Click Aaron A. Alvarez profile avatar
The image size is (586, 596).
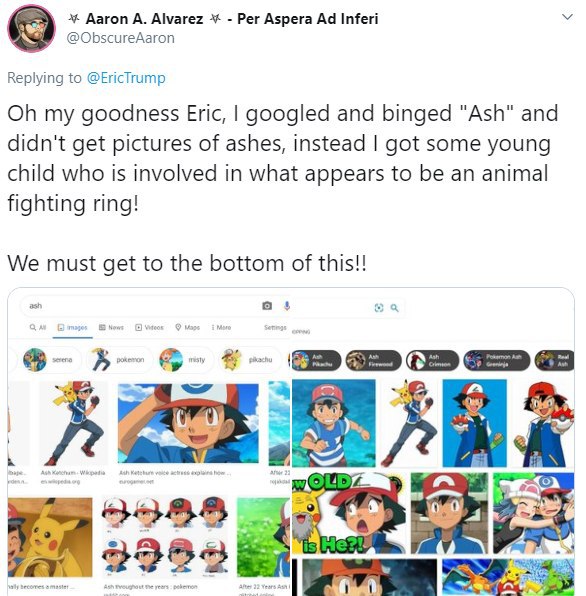click(32, 29)
